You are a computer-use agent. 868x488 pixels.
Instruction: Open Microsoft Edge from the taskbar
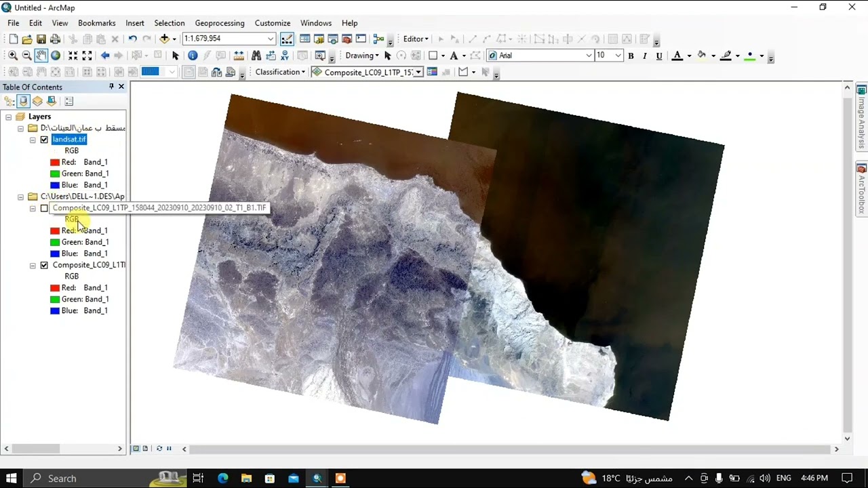click(x=222, y=479)
